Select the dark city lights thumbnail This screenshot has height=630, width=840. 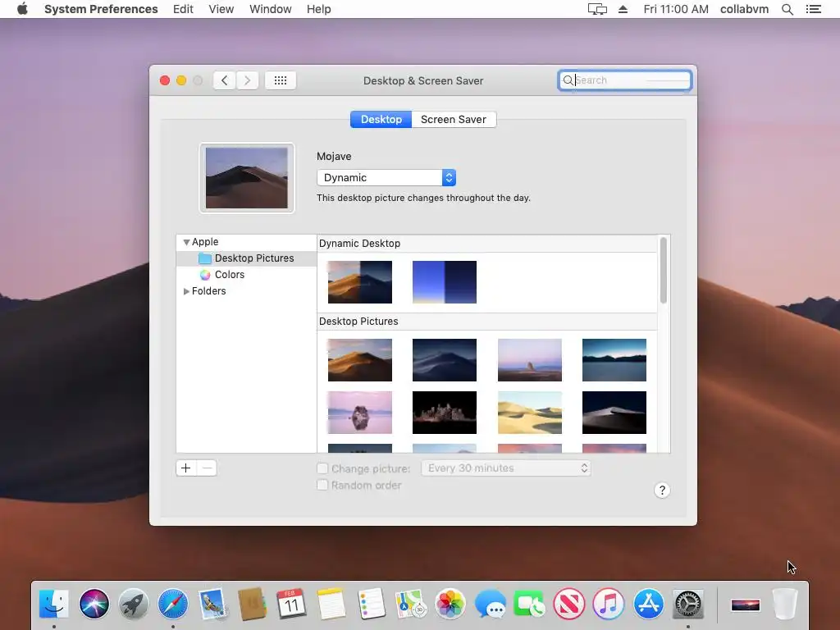coord(445,413)
